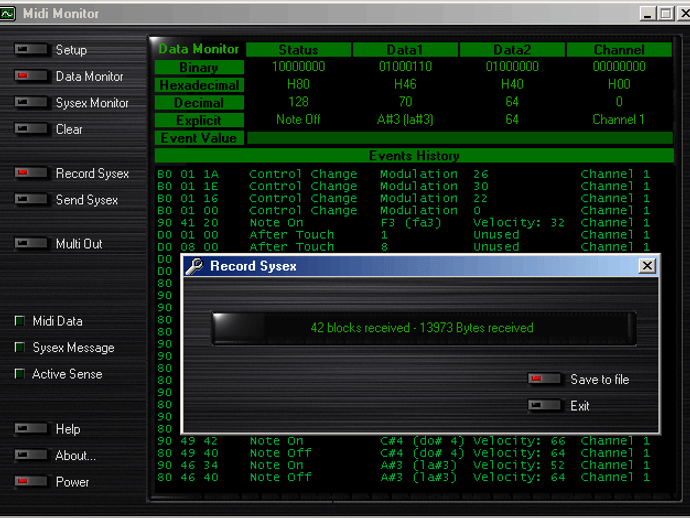Click the Decimal row label

(x=199, y=103)
